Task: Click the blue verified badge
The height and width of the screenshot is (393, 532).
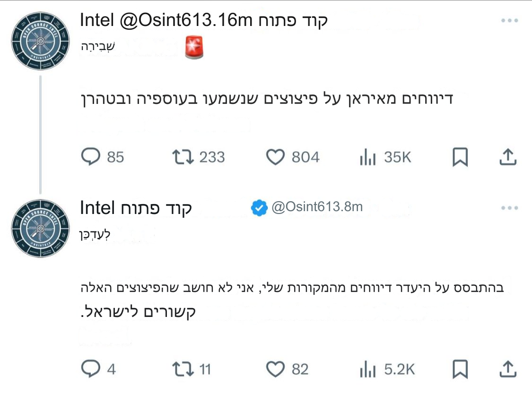Action: tap(259, 207)
